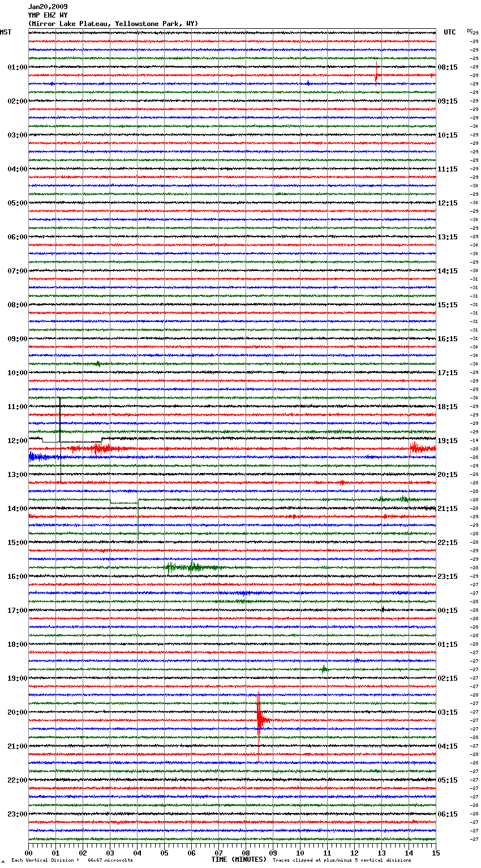Viewport: 481px width, 868px height.
Task: Select the 12:00 MST time label
Action: [x=18, y=441]
